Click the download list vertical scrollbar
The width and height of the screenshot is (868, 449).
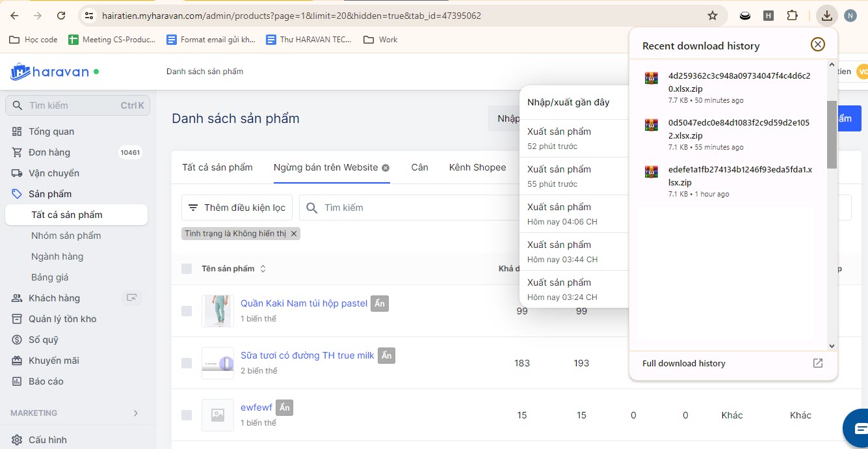pyautogui.click(x=832, y=134)
